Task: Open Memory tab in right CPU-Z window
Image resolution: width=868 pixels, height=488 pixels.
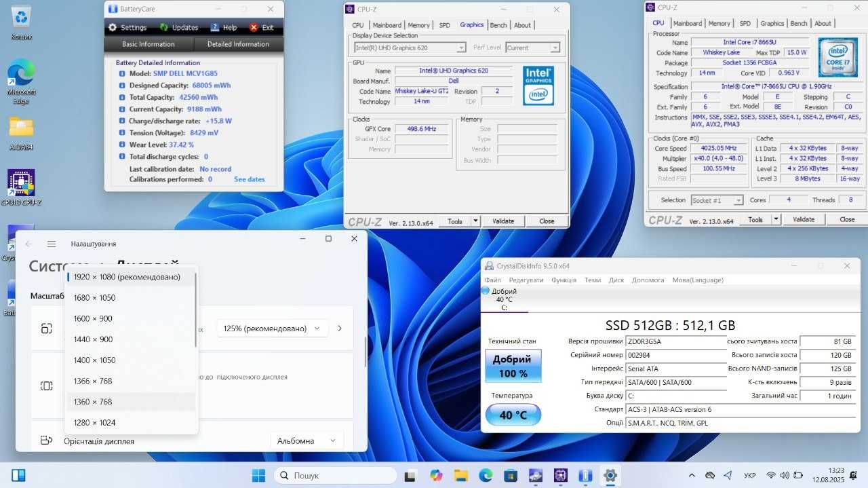Action: click(719, 23)
